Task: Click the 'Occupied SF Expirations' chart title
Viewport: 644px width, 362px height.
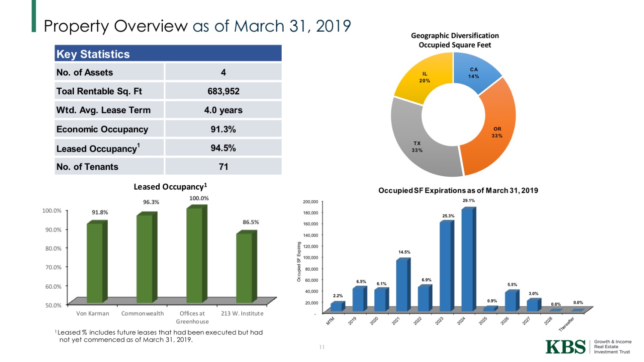Action: coord(458,190)
